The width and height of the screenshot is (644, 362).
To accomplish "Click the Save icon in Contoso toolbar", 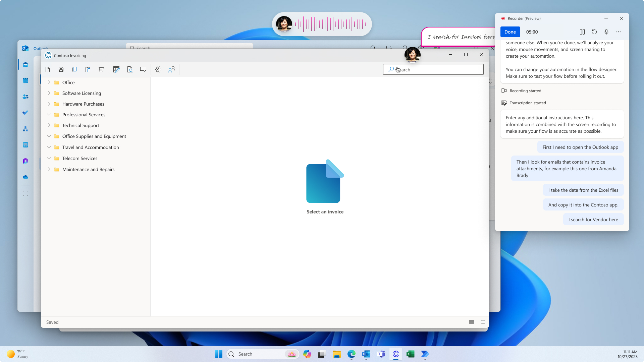I will point(61,69).
